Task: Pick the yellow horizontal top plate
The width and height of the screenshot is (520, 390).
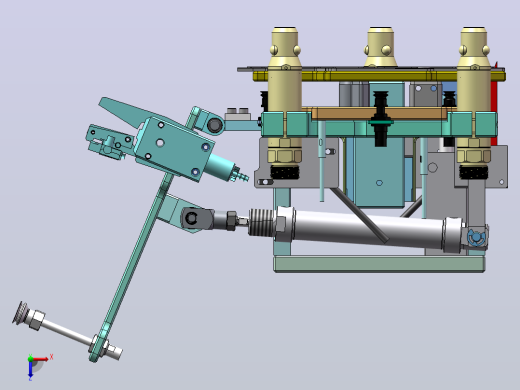Action: 379,76
